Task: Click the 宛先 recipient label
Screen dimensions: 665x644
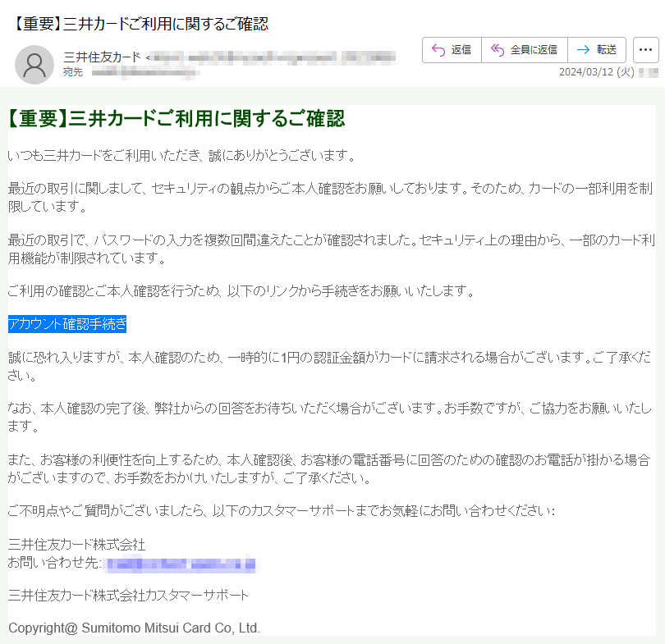Action: coord(72,72)
